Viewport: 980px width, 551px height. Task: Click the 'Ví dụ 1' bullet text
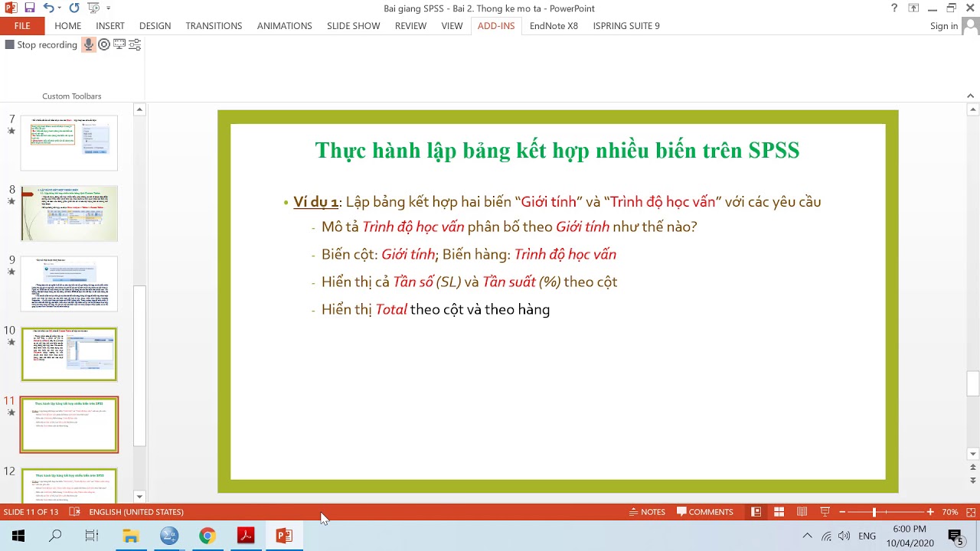[x=315, y=202]
